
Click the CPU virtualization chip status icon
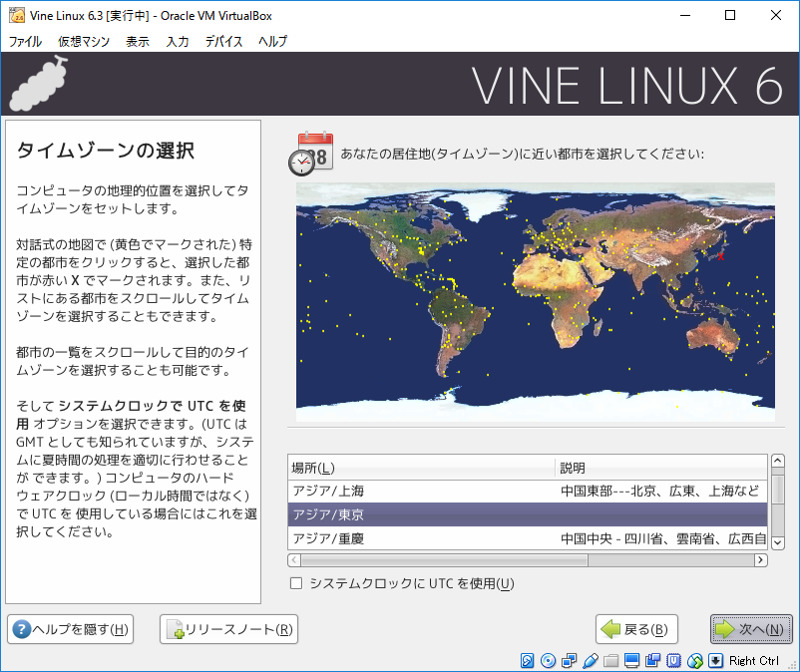[x=673, y=661]
